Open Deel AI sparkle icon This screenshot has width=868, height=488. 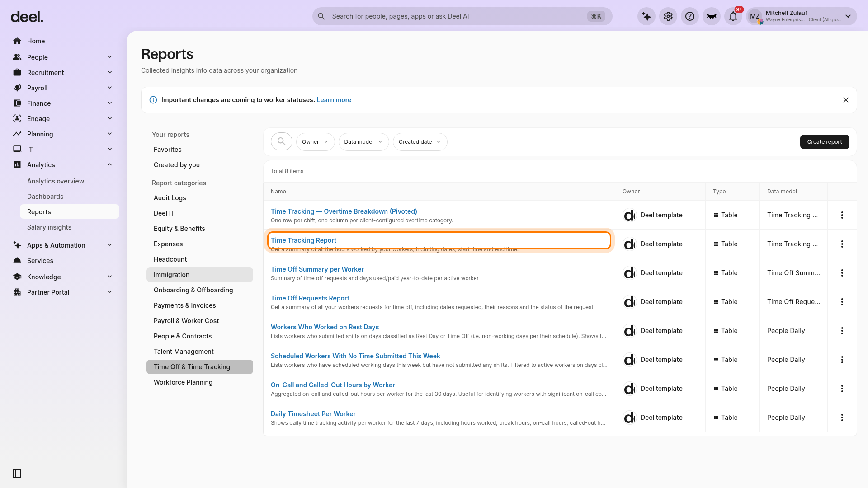point(646,16)
